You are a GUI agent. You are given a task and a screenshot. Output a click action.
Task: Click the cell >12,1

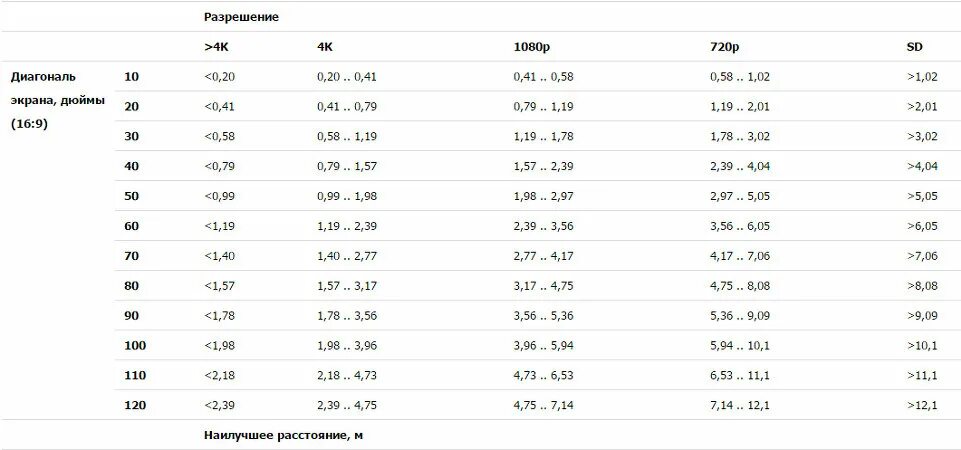click(x=922, y=405)
